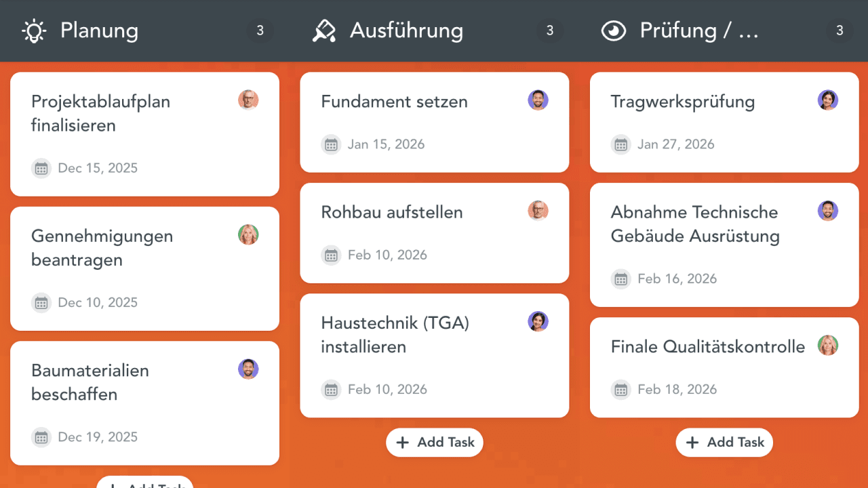Click the Planung column task count badge
The image size is (868, 488).
pos(260,30)
